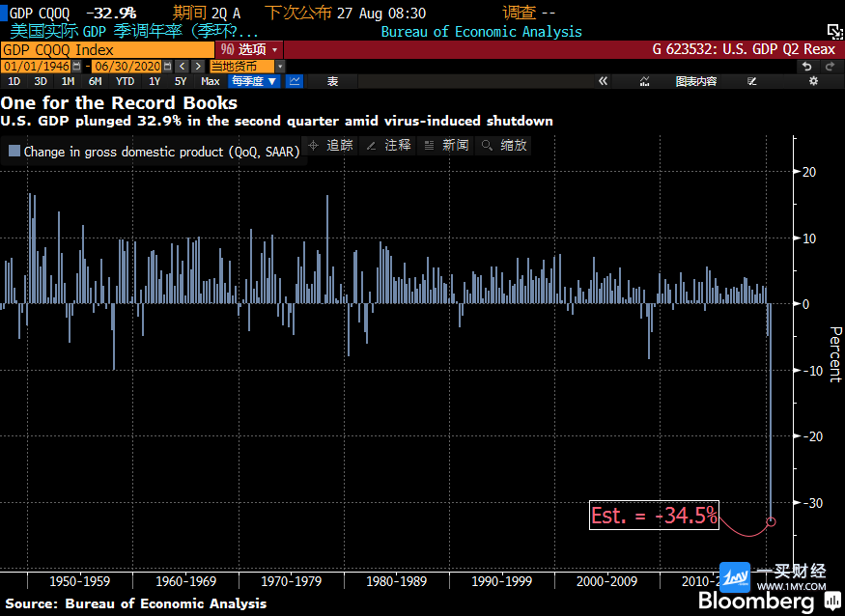
Task: Click the Source: Bureau of Economic Analysis footer
Action: coord(136,603)
